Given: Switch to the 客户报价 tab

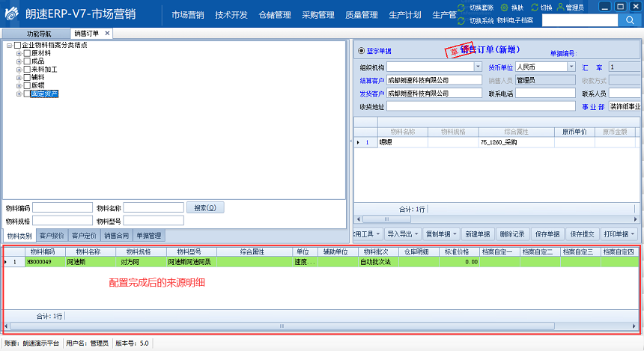Looking at the screenshot, I should 52,236.
